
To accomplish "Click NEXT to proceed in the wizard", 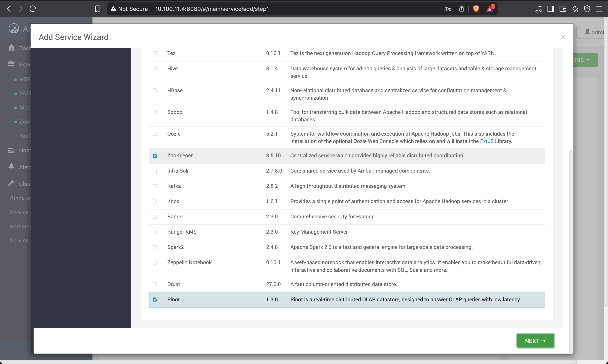I will coord(535,341).
